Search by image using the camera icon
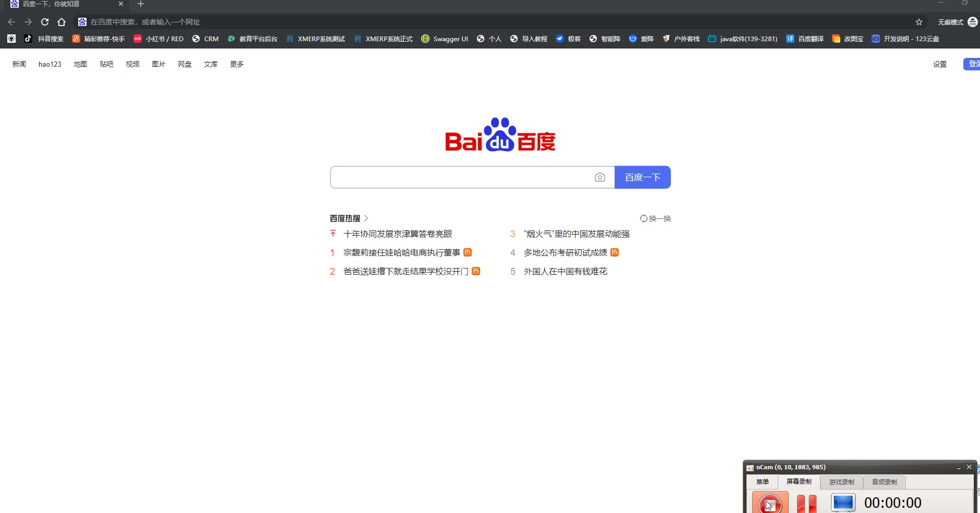This screenshot has height=513, width=980. click(x=600, y=177)
